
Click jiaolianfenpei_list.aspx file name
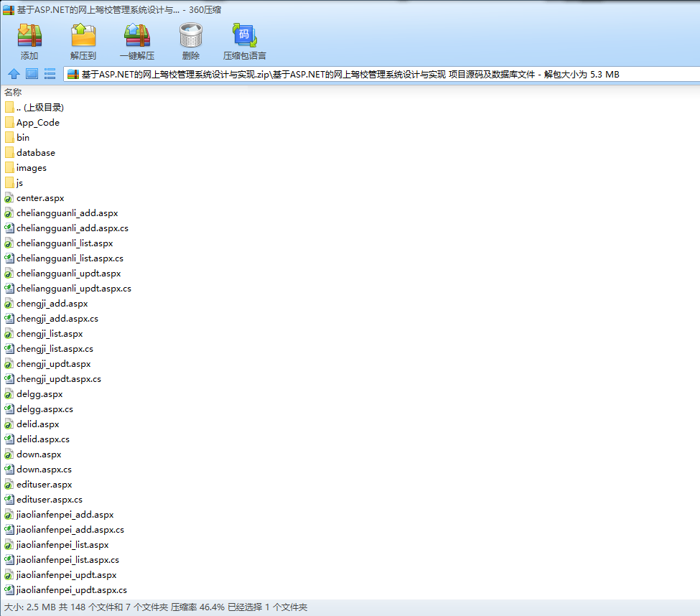tap(63, 545)
